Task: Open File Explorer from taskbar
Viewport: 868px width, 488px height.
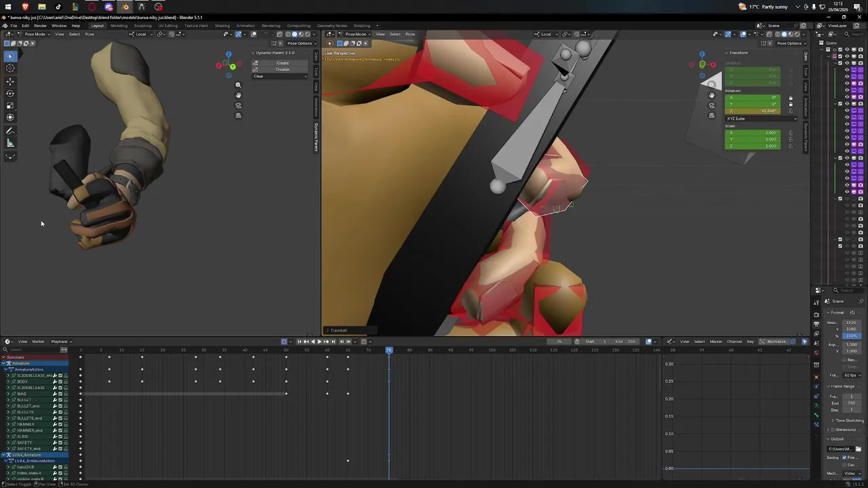Action: 41,7
